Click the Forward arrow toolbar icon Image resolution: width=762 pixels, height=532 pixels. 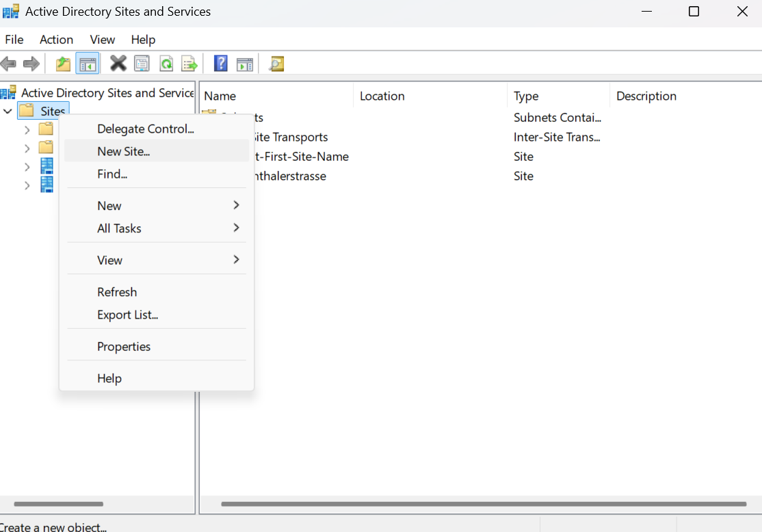coord(31,64)
